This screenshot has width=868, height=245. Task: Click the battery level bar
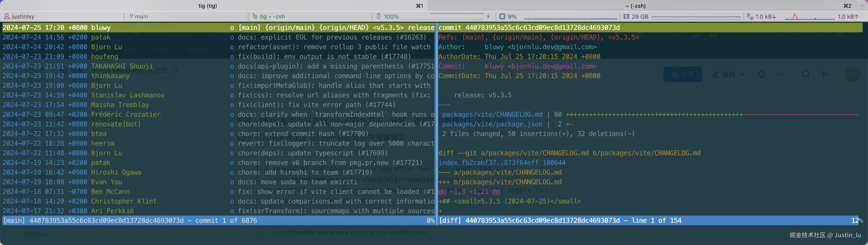click(x=442, y=16)
